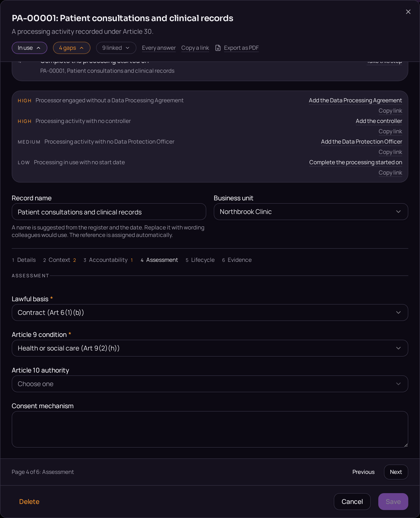Open the Evidence tab

[x=237, y=260]
